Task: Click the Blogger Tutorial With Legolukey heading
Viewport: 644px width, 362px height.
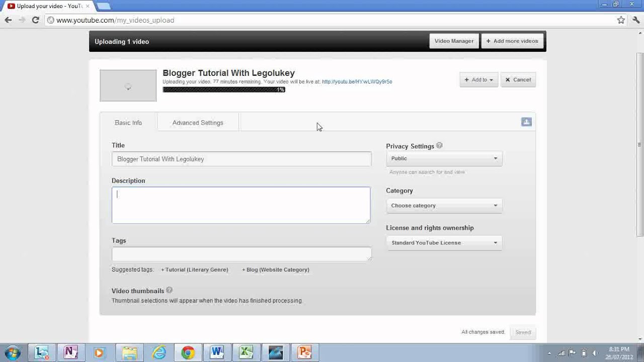Action: [x=228, y=73]
